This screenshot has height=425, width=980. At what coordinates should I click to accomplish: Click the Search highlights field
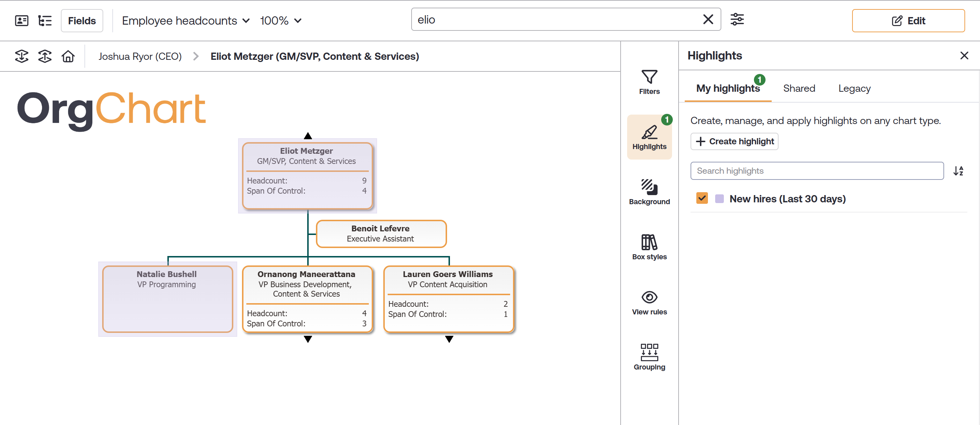tap(817, 170)
